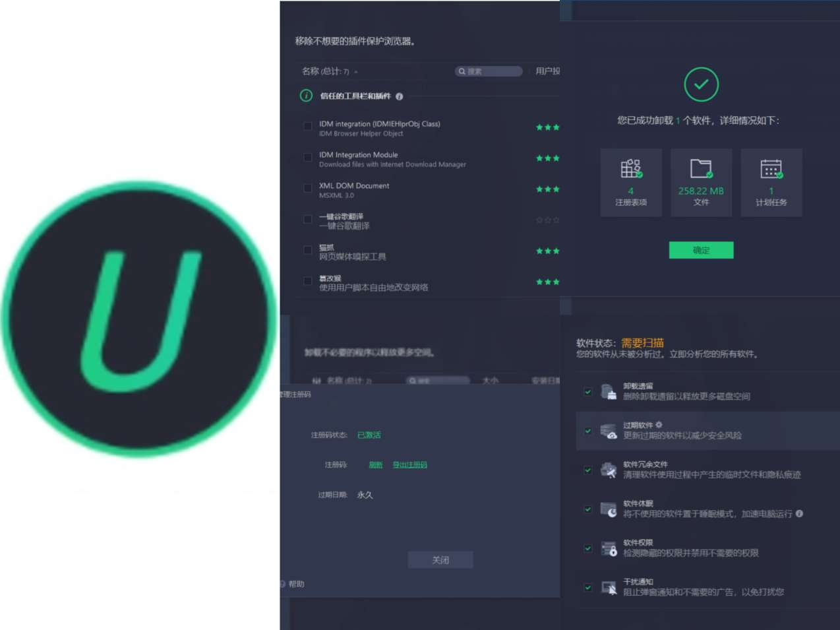Click the 干扰通知 notification bell icon
The width and height of the screenshot is (840, 630).
[609, 588]
